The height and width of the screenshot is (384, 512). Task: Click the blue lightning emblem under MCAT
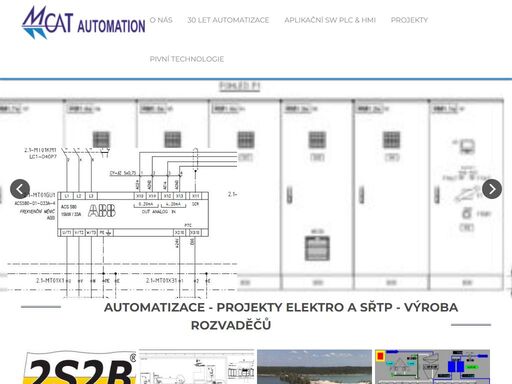[x=35, y=33]
